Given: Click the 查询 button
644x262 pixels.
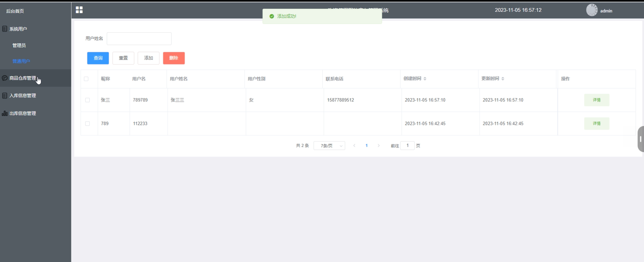Looking at the screenshot, I should coord(98,58).
